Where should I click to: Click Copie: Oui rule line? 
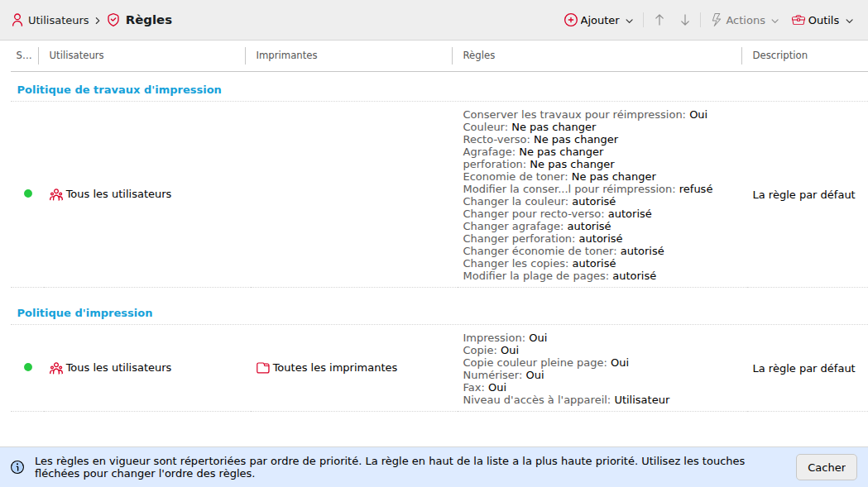[x=491, y=351]
